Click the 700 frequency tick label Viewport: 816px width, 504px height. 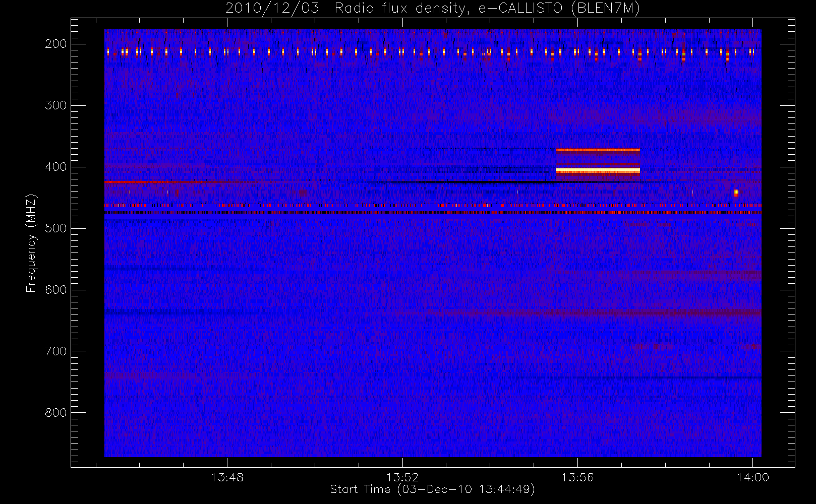point(55,351)
